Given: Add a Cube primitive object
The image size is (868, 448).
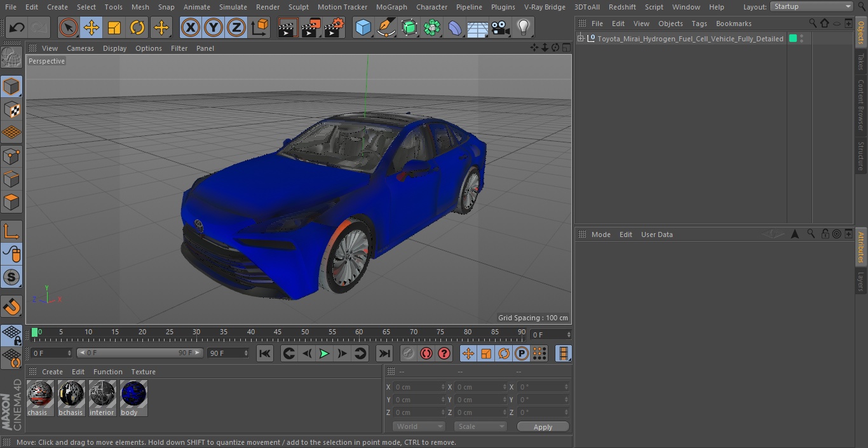Looking at the screenshot, I should pyautogui.click(x=363, y=27).
